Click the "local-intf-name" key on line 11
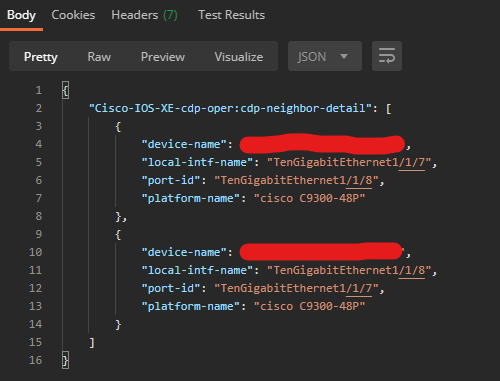 198,270
